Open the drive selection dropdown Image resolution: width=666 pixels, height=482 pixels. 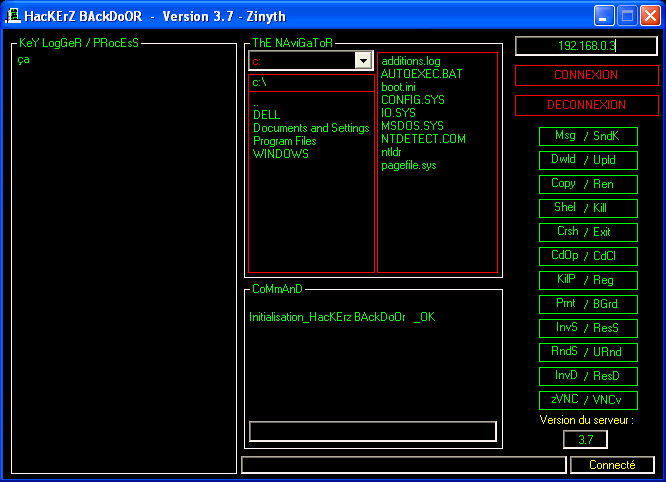[x=363, y=62]
